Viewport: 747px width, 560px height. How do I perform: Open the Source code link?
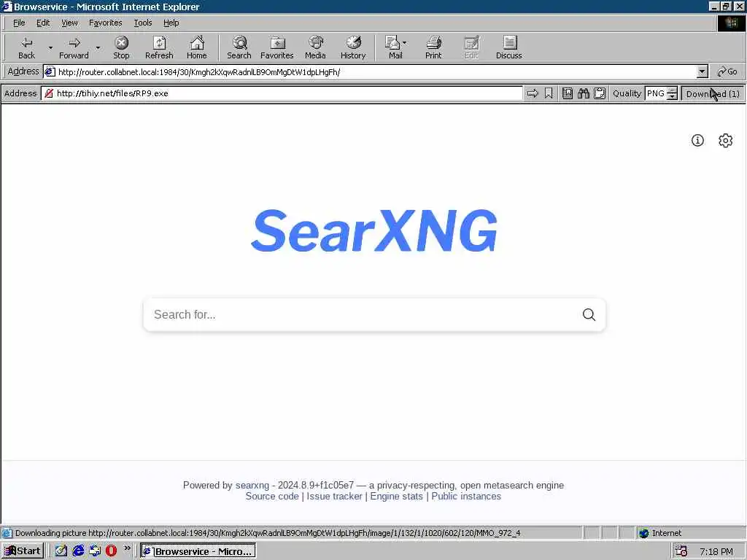[x=272, y=496]
